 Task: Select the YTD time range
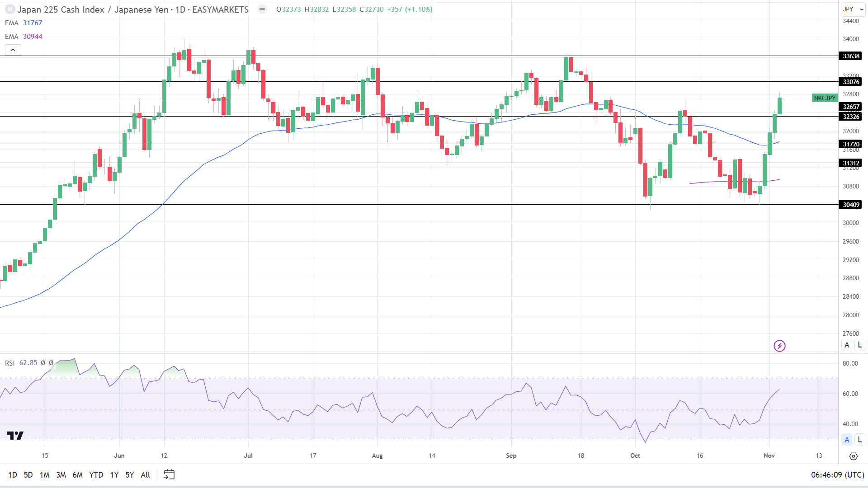pos(96,475)
